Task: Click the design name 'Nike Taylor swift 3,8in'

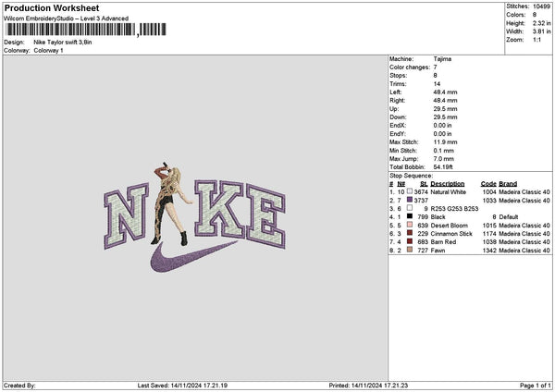Action: tap(63, 43)
